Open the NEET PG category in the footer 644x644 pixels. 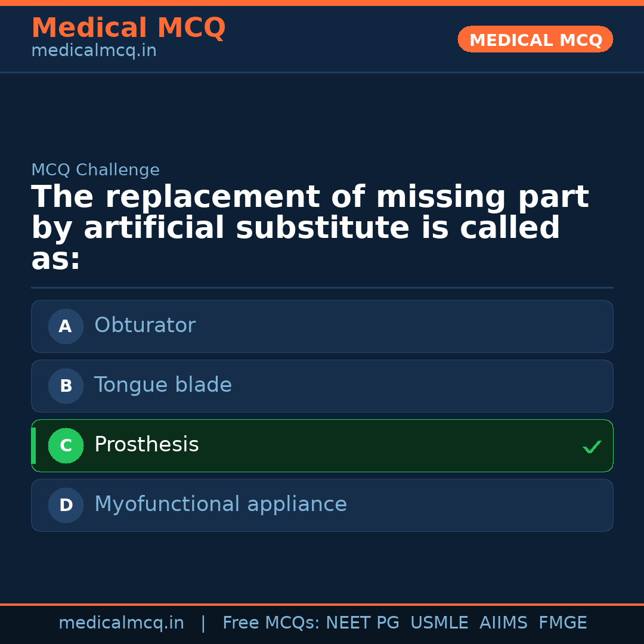coord(362,622)
